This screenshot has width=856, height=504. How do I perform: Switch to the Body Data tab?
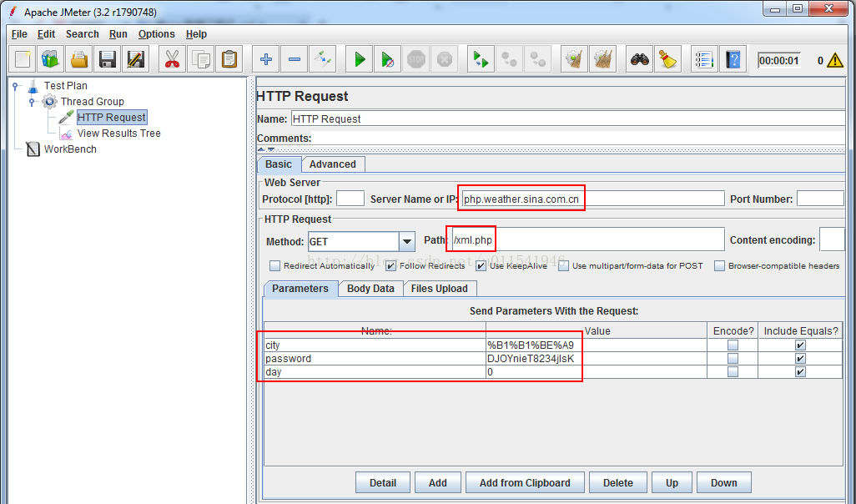coord(370,289)
